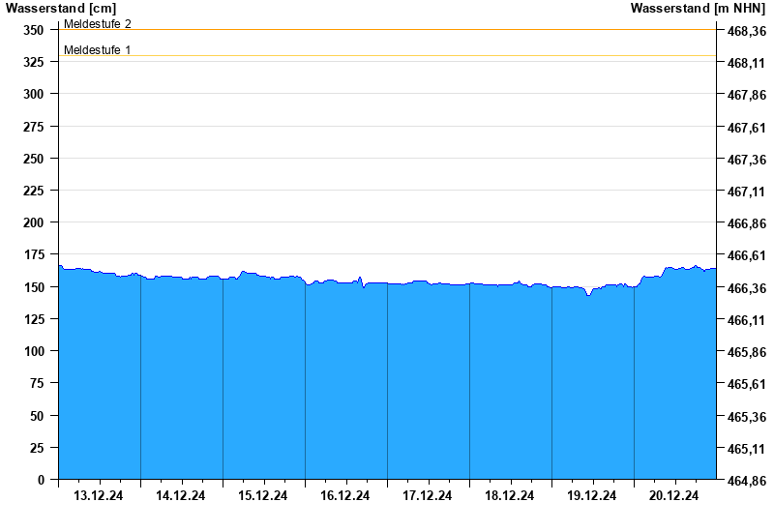This screenshot has width=774, height=532.
Task: Click the 468,36 value on right axis
Action: (746, 31)
